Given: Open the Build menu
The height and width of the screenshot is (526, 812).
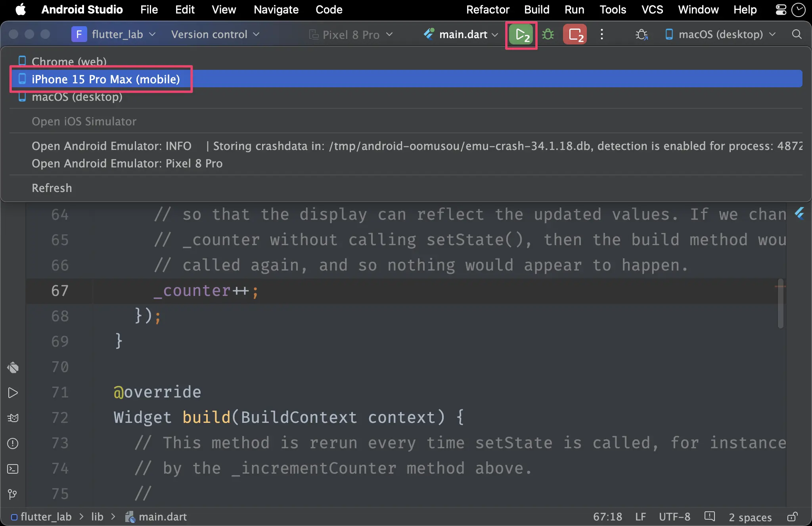Looking at the screenshot, I should pos(537,10).
